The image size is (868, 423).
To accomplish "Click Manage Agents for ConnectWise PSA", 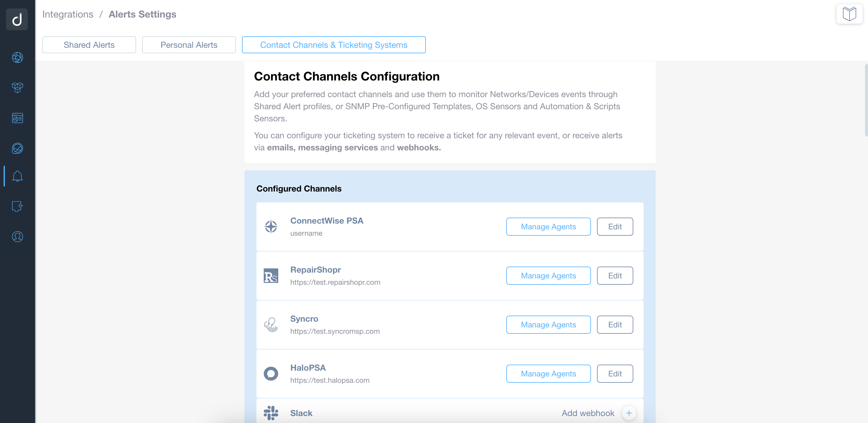I will (x=548, y=227).
